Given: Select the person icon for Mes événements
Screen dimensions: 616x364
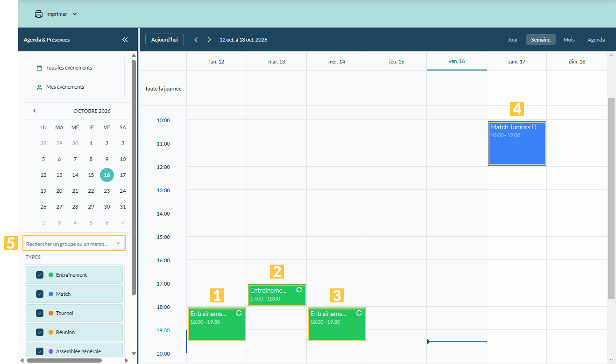Looking at the screenshot, I should (x=40, y=87).
